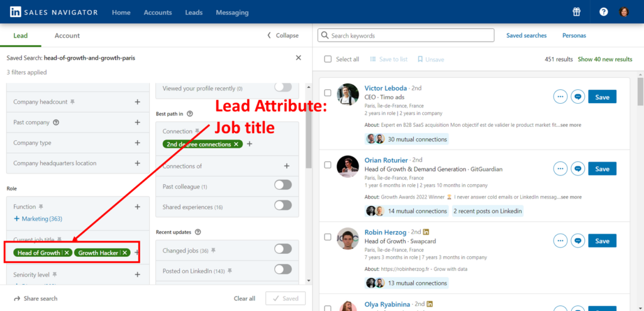The image size is (644, 311).
Task: Click the gift icon in top bar
Action: click(x=576, y=12)
